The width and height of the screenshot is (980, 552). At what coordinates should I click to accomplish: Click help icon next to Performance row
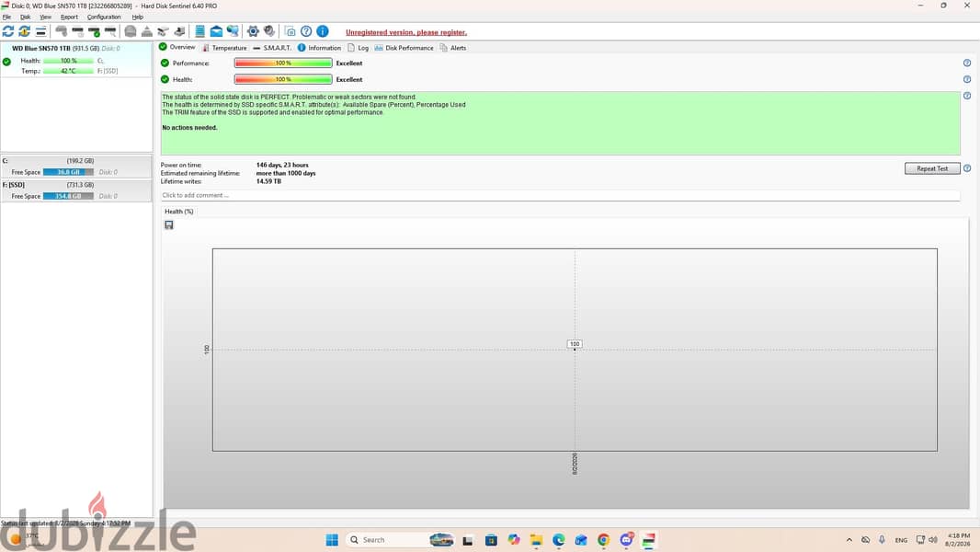(967, 63)
